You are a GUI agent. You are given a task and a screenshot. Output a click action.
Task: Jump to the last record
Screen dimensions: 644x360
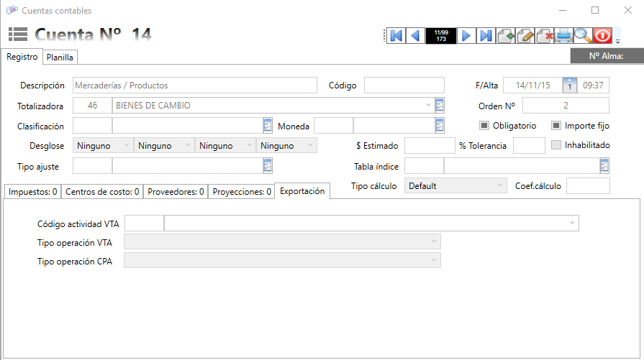[486, 35]
